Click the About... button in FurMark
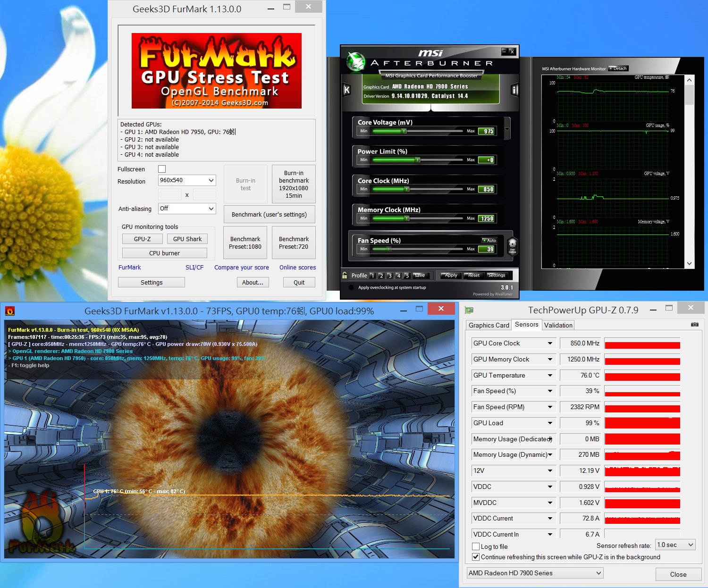This screenshot has width=708, height=588. tap(253, 282)
